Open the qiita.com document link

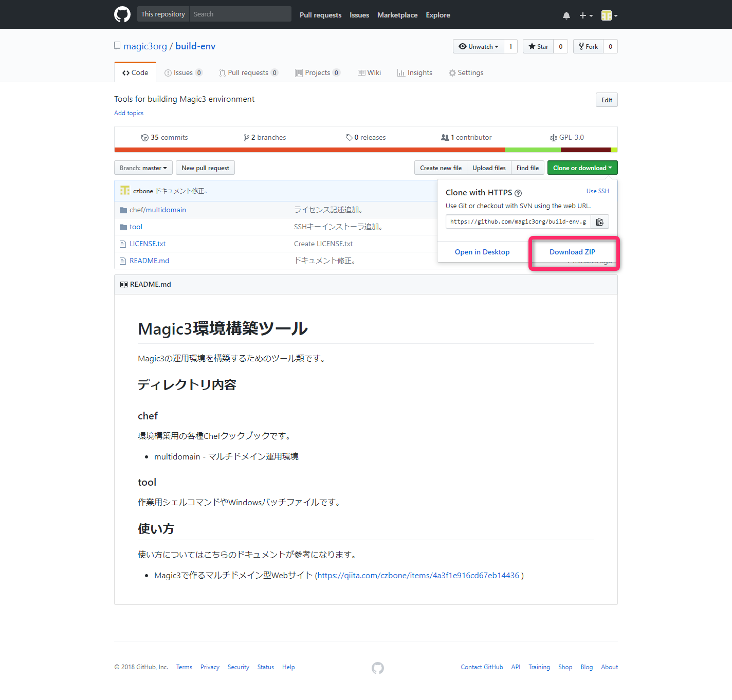click(x=418, y=575)
